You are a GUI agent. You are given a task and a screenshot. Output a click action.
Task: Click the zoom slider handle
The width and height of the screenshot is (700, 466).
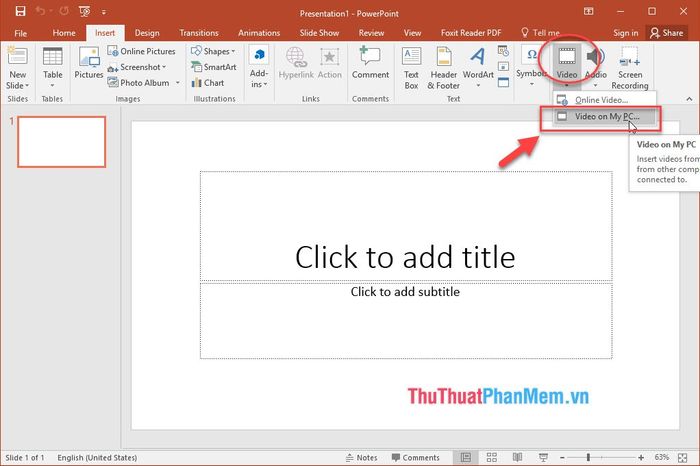588,458
